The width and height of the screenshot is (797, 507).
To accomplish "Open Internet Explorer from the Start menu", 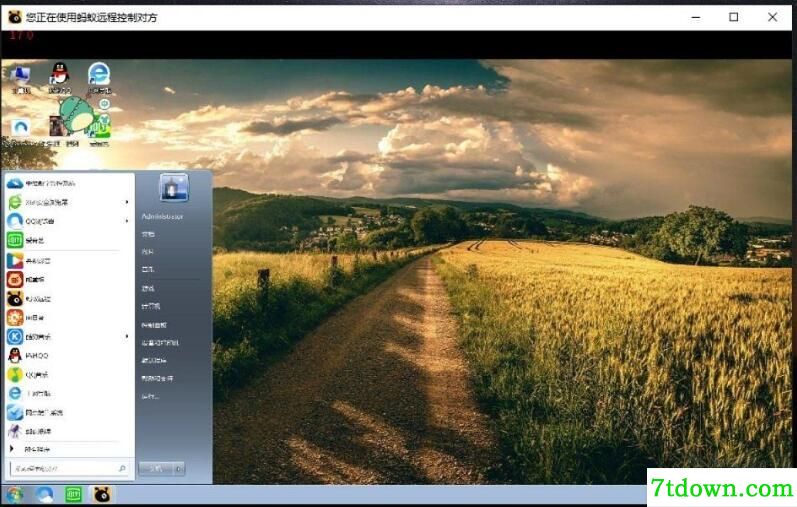I will [69, 394].
